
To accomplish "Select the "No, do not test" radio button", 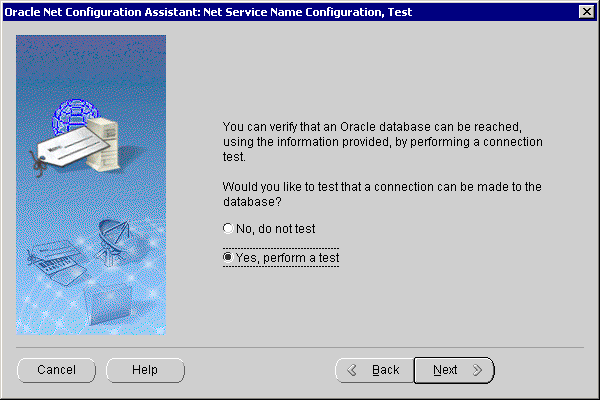I will coord(228,229).
